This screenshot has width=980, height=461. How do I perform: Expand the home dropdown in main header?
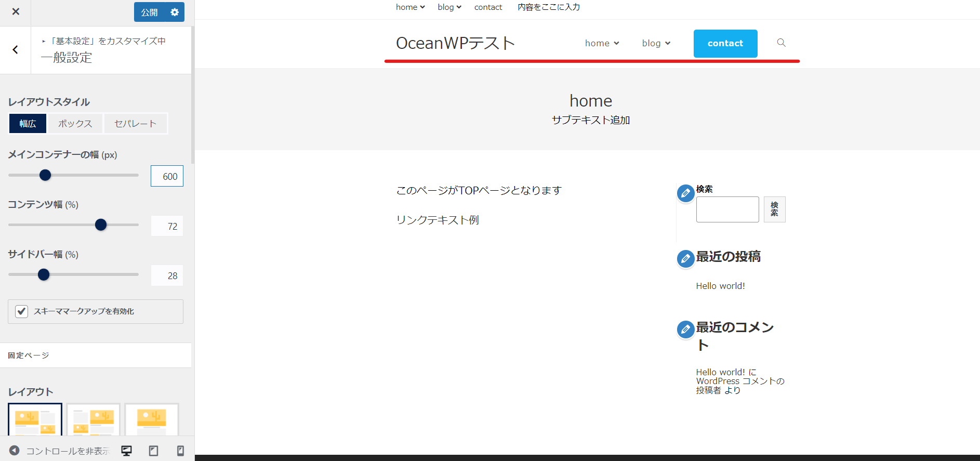602,43
